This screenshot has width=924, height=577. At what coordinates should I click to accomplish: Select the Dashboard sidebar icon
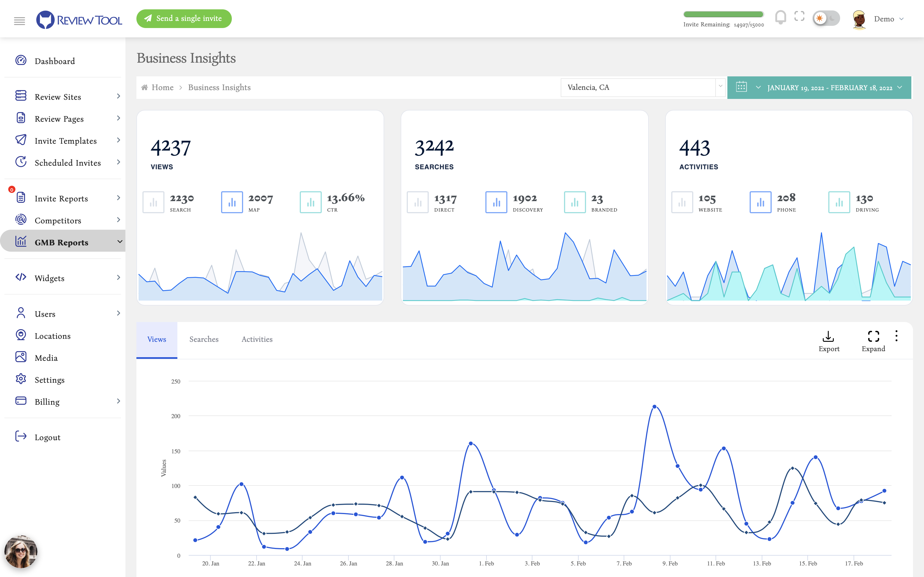tap(21, 60)
